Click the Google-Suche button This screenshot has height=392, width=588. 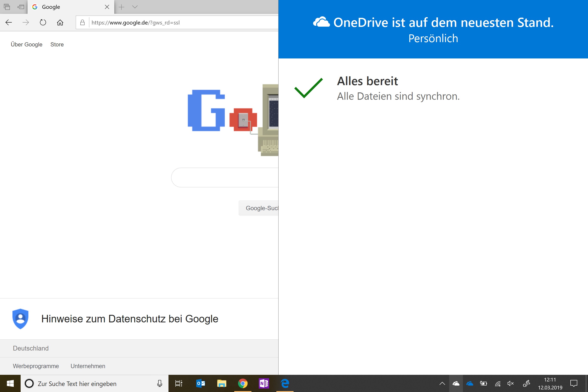click(259, 208)
